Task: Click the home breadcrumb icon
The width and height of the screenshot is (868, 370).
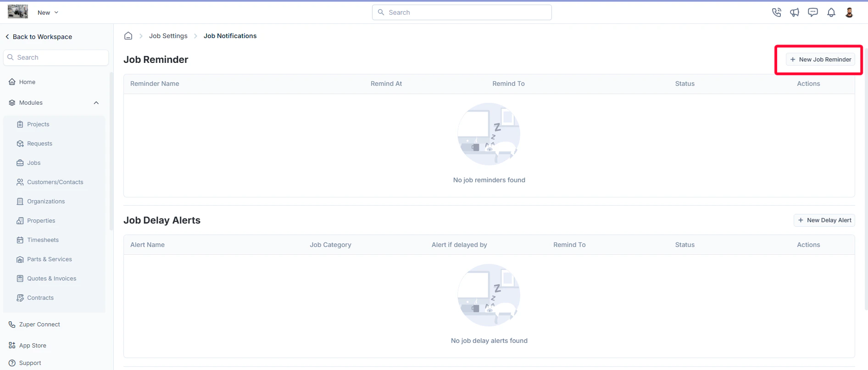Action: [x=128, y=36]
